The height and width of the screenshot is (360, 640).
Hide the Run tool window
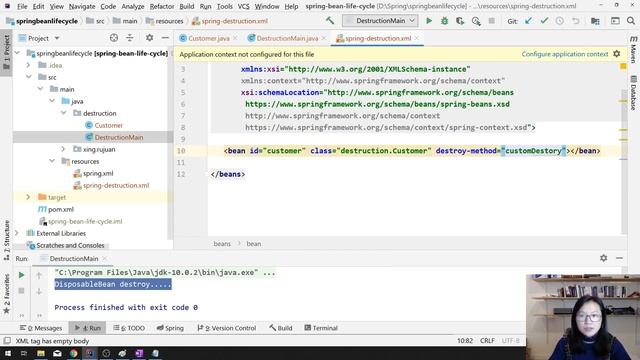619,258
